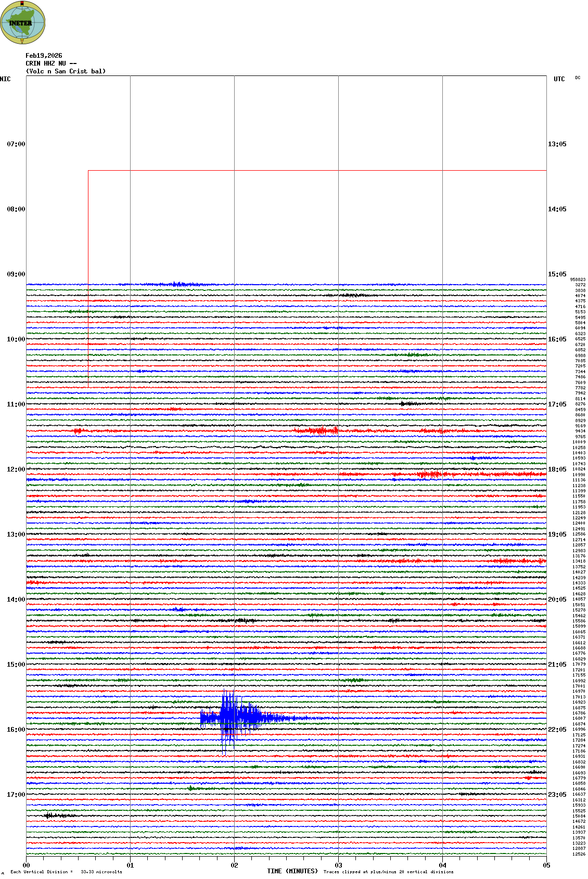
Task: Click the Volcán San Cristóbal station name
Action: tap(66, 71)
